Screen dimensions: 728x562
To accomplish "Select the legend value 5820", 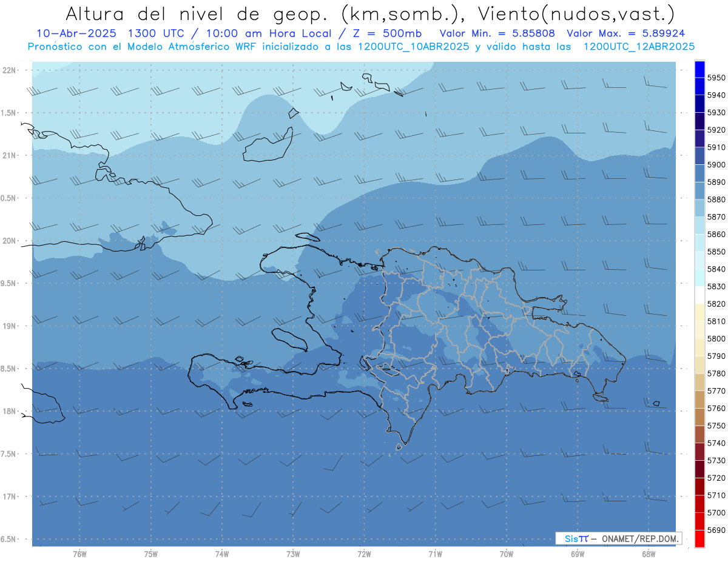I will click(716, 304).
